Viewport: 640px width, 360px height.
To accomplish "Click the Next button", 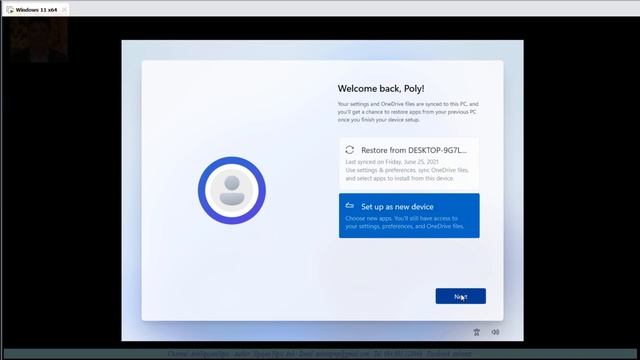I will pyautogui.click(x=460, y=296).
